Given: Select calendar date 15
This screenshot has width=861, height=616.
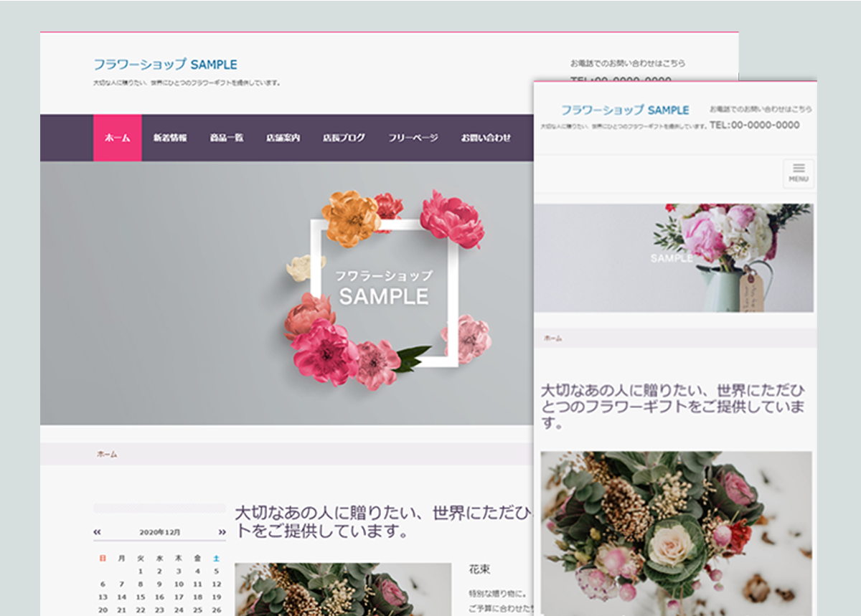Looking at the screenshot, I should coord(141,597).
